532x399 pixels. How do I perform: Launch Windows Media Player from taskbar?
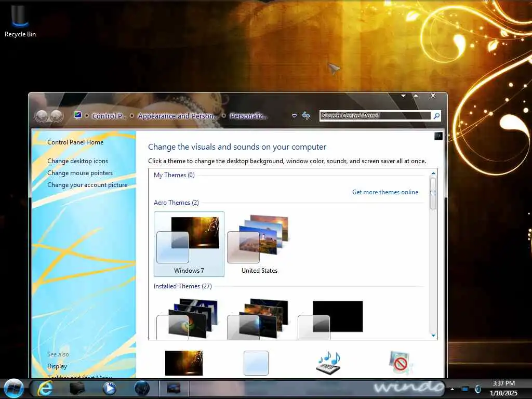click(109, 389)
